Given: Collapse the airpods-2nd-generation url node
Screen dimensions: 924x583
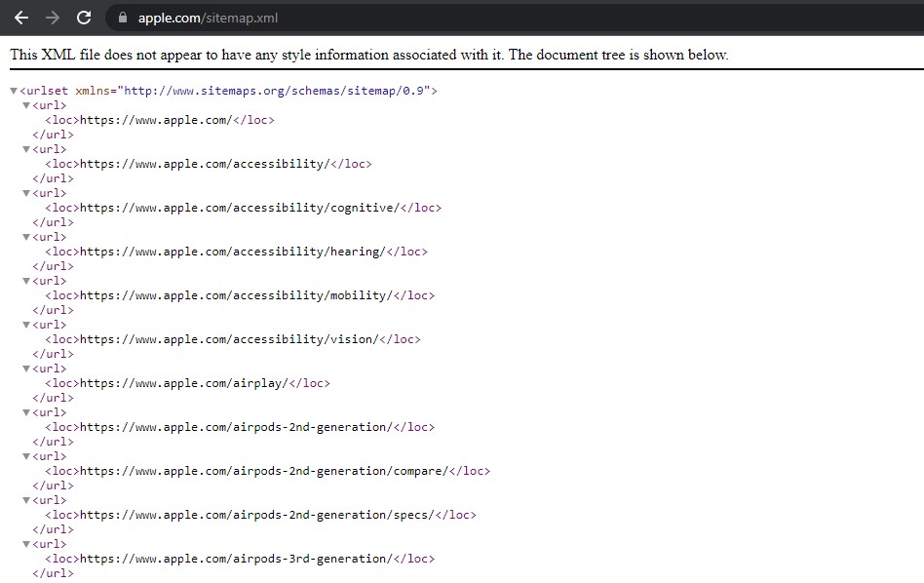Looking at the screenshot, I should pos(26,412).
